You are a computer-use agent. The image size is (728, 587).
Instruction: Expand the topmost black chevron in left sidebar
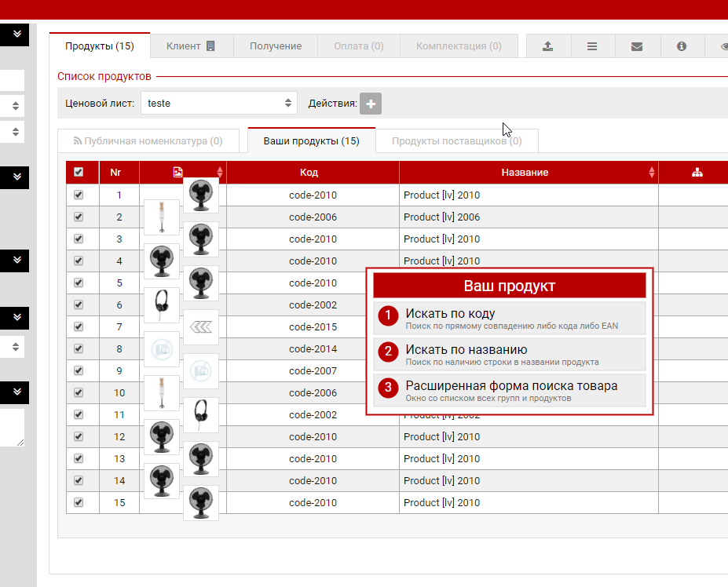pyautogui.click(x=15, y=34)
